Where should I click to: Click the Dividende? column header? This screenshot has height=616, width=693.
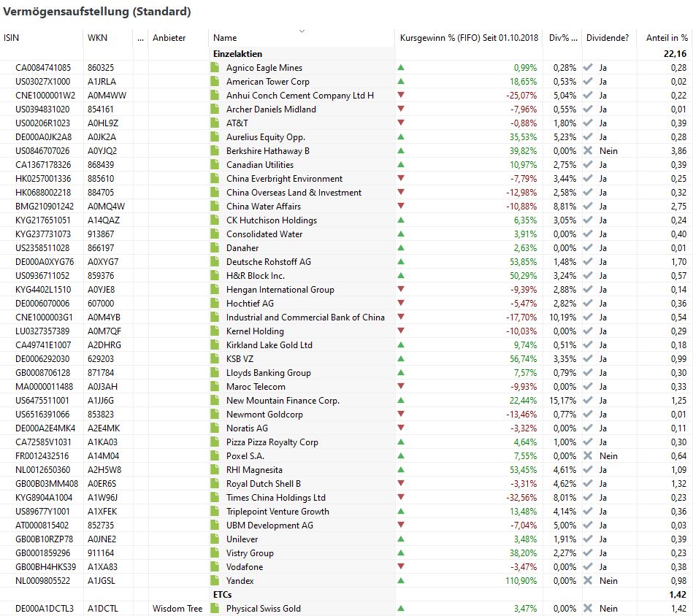coord(607,38)
